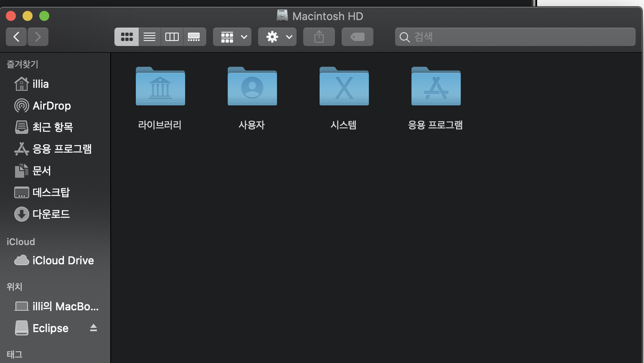Switch to column view
Screen dimensions: 644x363
pos(172,37)
